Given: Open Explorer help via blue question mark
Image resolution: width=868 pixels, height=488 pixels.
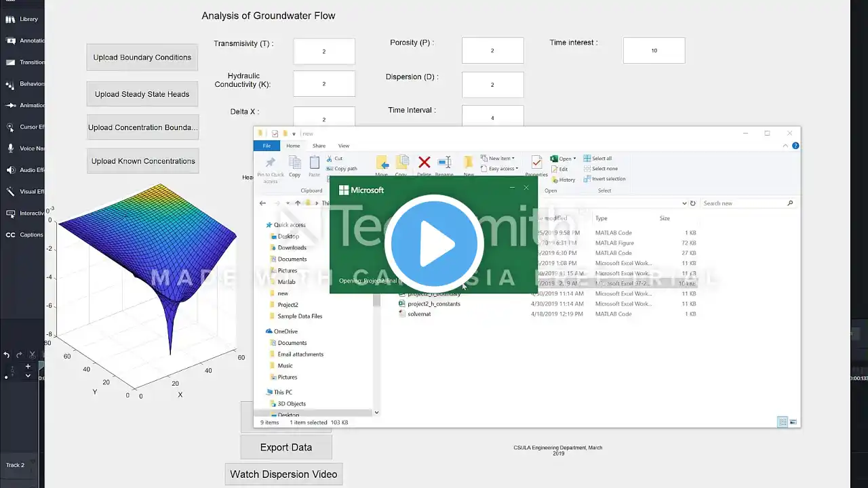Looking at the screenshot, I should pyautogui.click(x=795, y=146).
